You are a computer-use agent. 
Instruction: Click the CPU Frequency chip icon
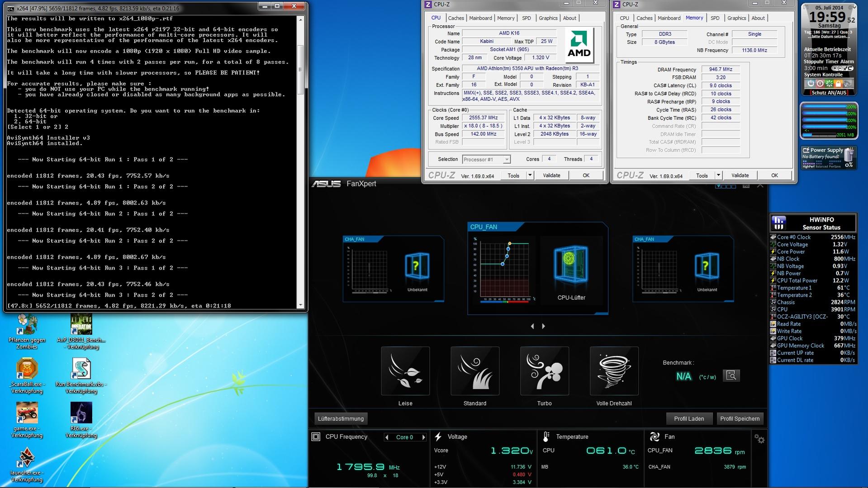316,436
